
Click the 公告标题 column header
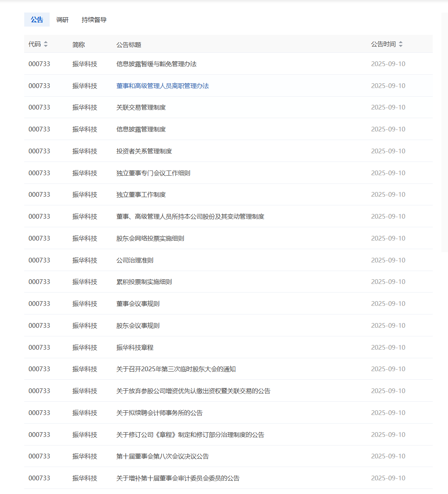(x=129, y=45)
